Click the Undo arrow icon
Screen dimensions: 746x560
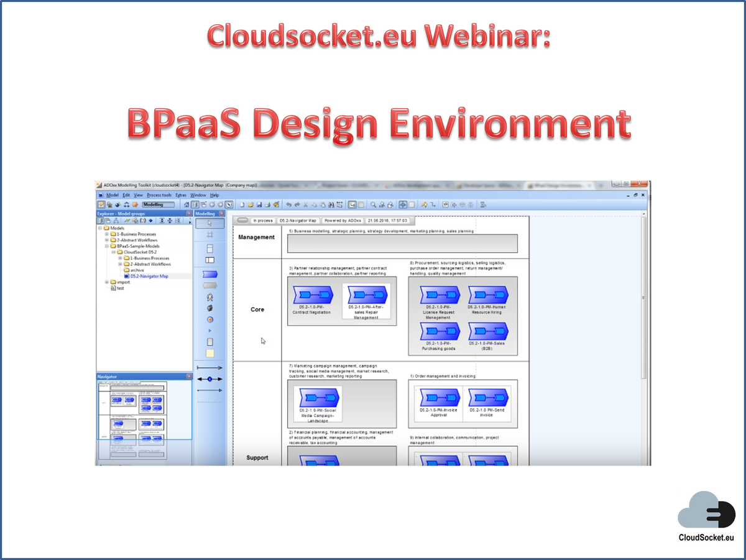[x=289, y=204]
